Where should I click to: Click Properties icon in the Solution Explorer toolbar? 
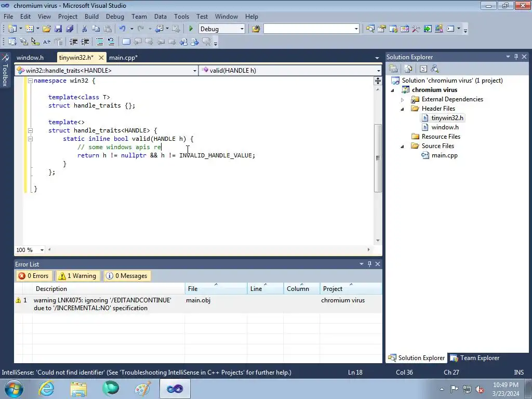[x=393, y=69]
